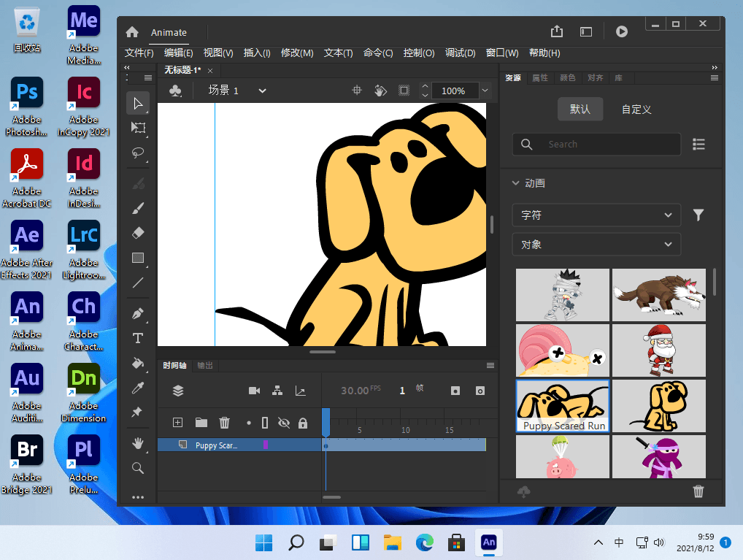The width and height of the screenshot is (743, 560).
Task: Toggle show all layers eye icon
Action: point(284,423)
